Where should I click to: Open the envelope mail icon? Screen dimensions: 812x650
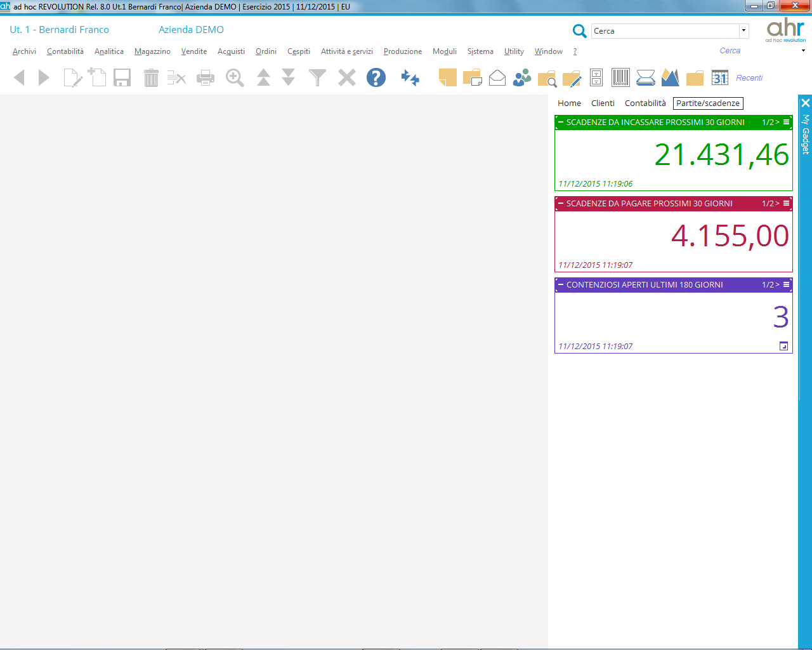(x=497, y=77)
